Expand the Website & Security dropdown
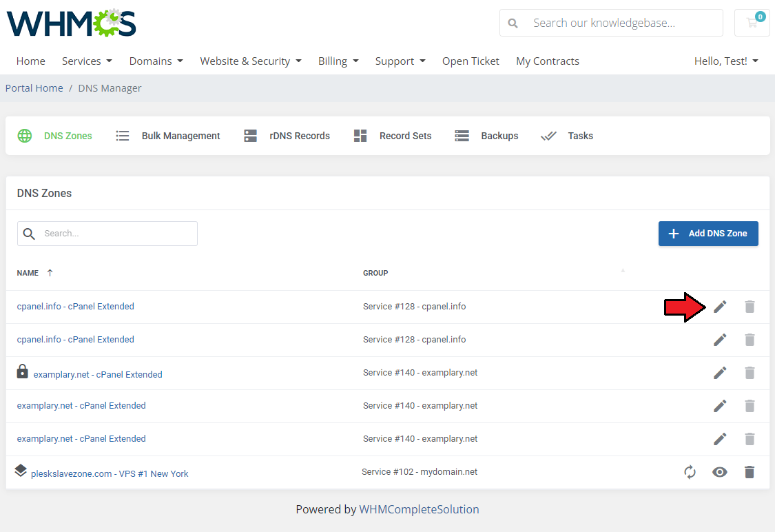Screen dimensions: 775x532 tap(251, 61)
